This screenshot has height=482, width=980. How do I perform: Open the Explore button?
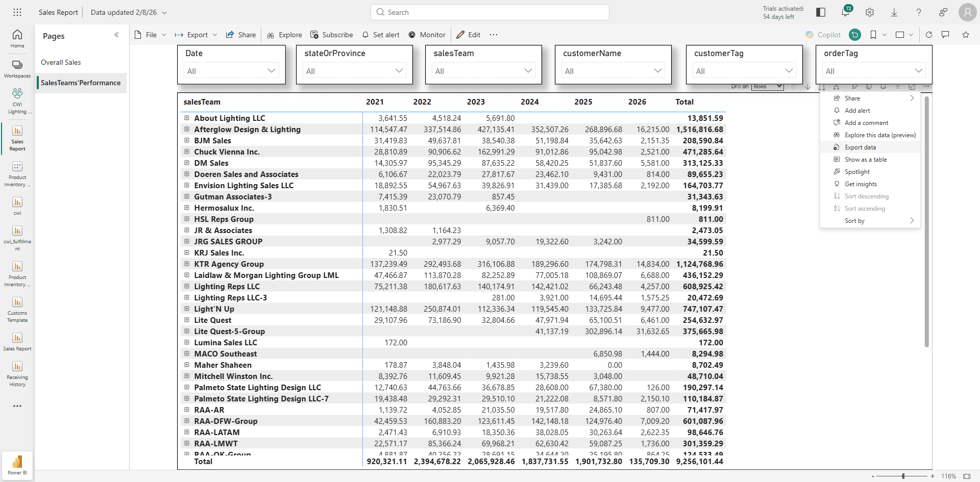(284, 35)
